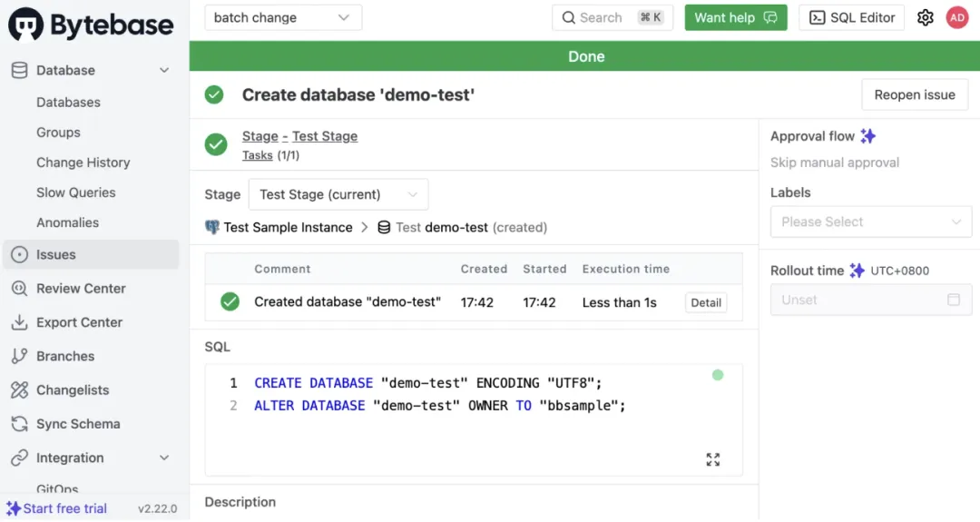Click the settings gear icon

925,17
